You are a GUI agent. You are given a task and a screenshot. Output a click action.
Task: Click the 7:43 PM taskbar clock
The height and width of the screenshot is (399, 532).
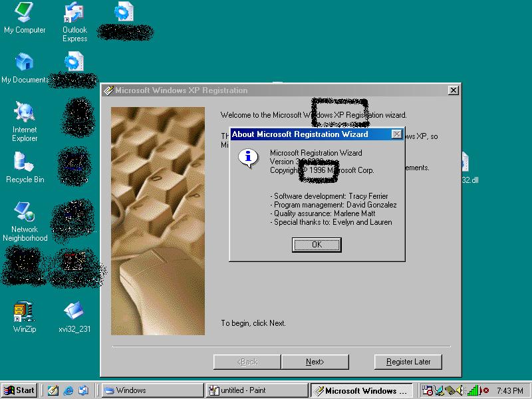(x=510, y=391)
